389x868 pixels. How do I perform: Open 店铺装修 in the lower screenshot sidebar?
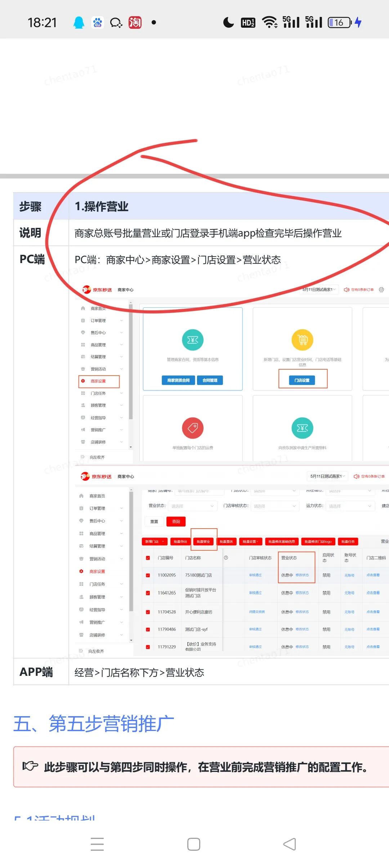(x=97, y=635)
